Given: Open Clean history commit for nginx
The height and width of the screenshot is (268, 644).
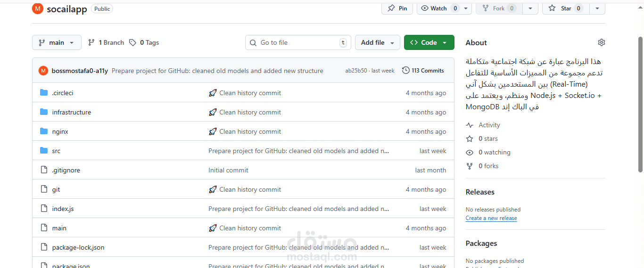Looking at the screenshot, I should tap(250, 131).
